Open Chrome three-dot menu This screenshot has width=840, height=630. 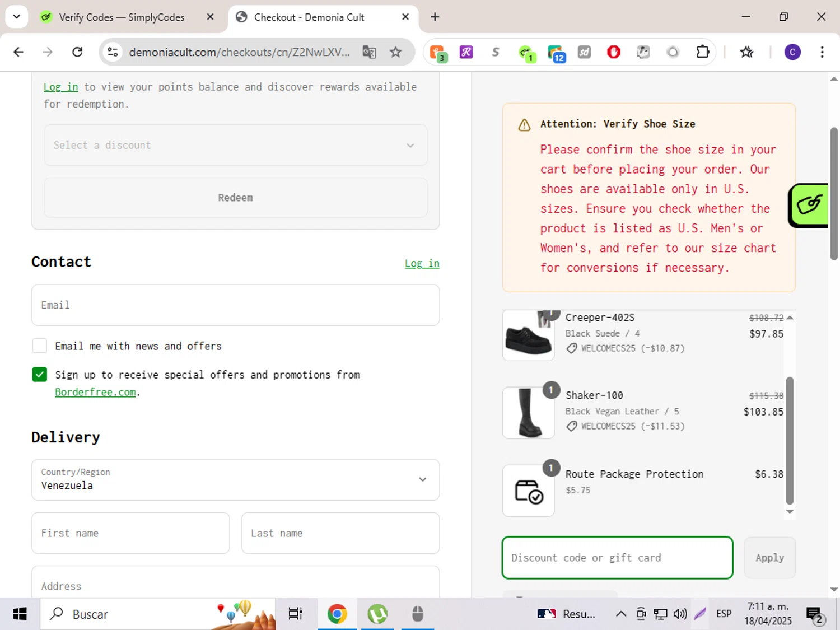[822, 52]
